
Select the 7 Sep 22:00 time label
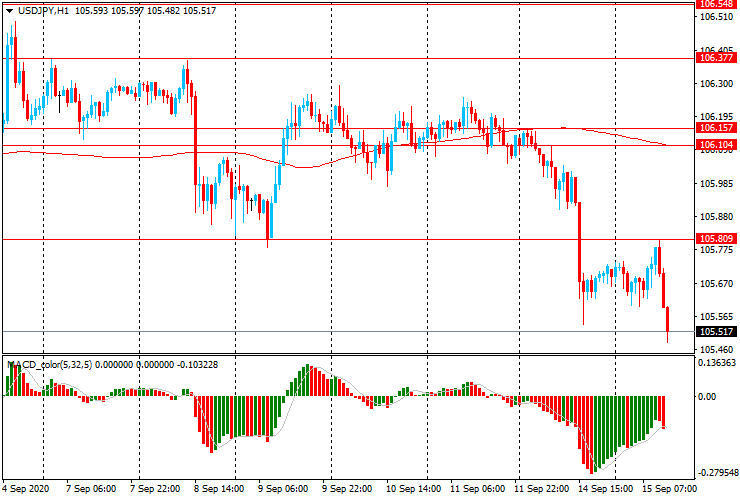(156, 490)
